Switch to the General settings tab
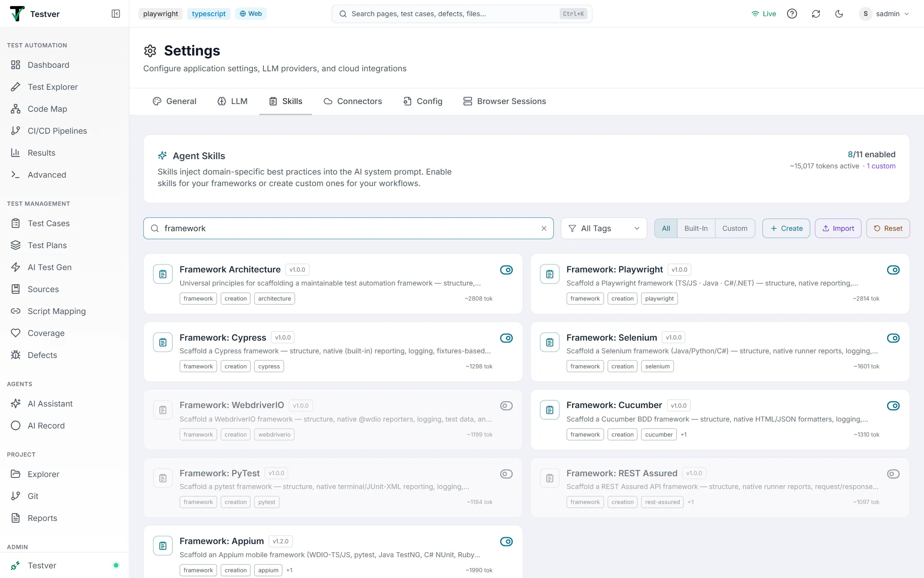 tap(174, 101)
